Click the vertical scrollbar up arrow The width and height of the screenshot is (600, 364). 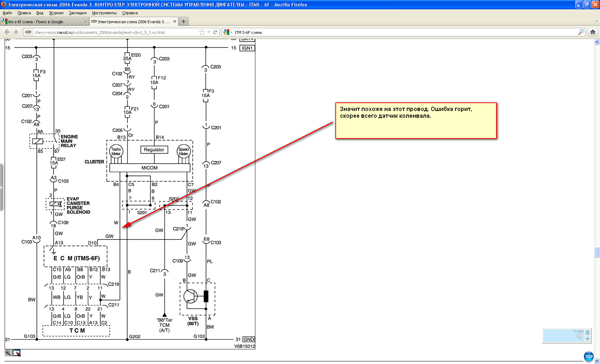597,42
